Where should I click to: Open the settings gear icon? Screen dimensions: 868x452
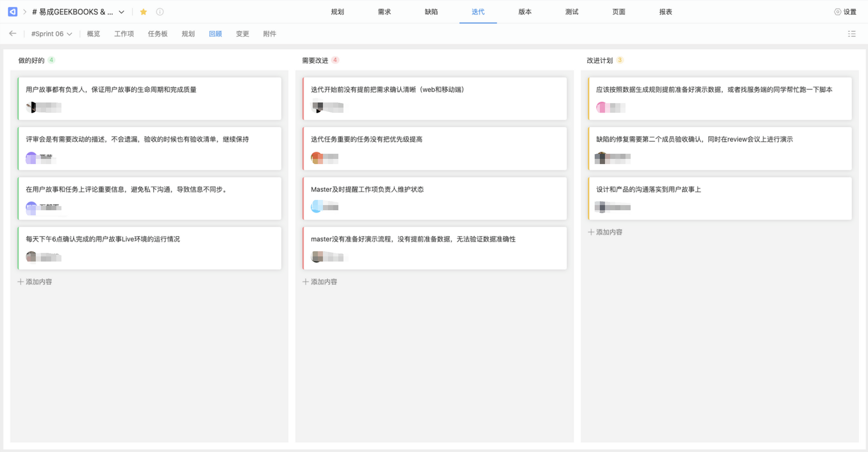(x=837, y=12)
